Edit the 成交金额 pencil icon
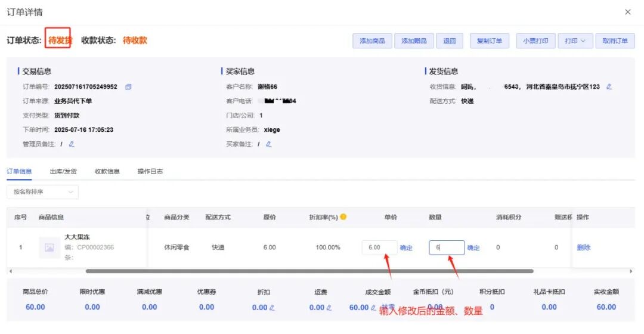644x334 pixels. tap(373, 307)
